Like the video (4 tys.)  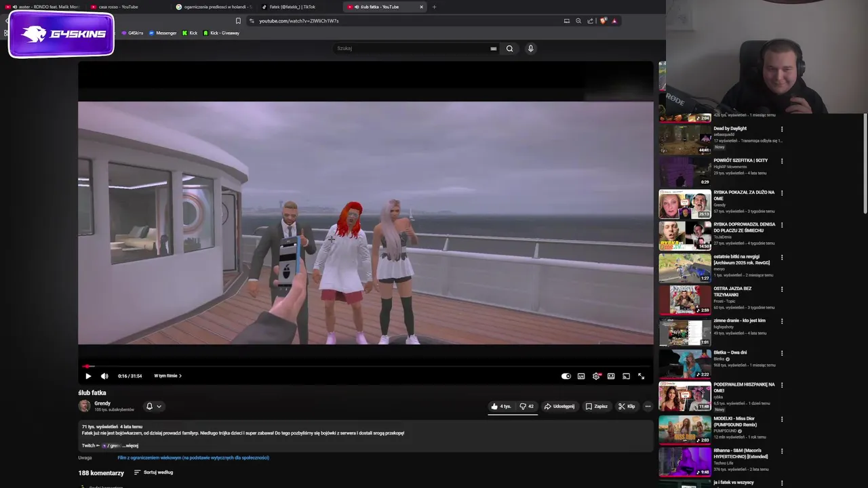coord(501,407)
